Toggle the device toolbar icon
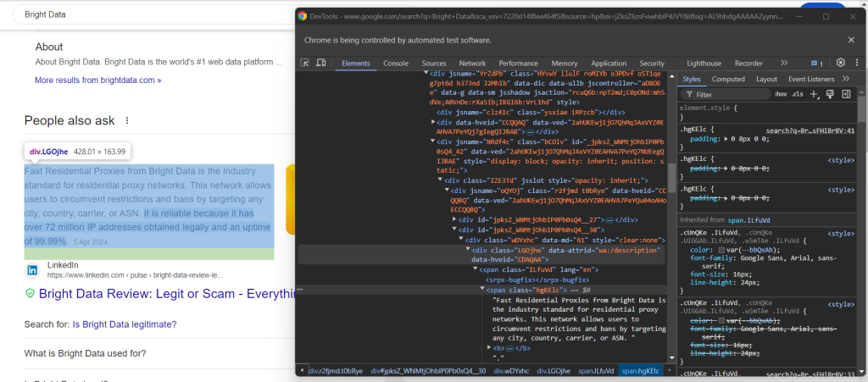868x382 pixels. (321, 64)
